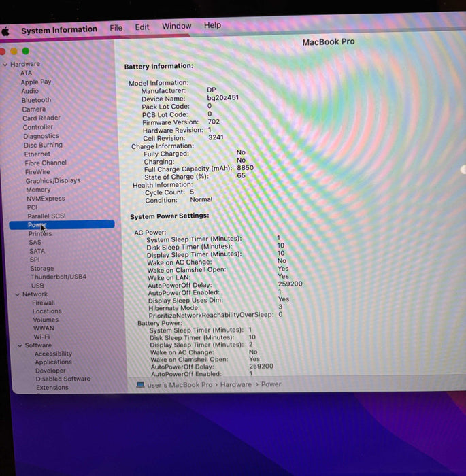
Task: Select Camera in the sidebar
Action: 34,109
